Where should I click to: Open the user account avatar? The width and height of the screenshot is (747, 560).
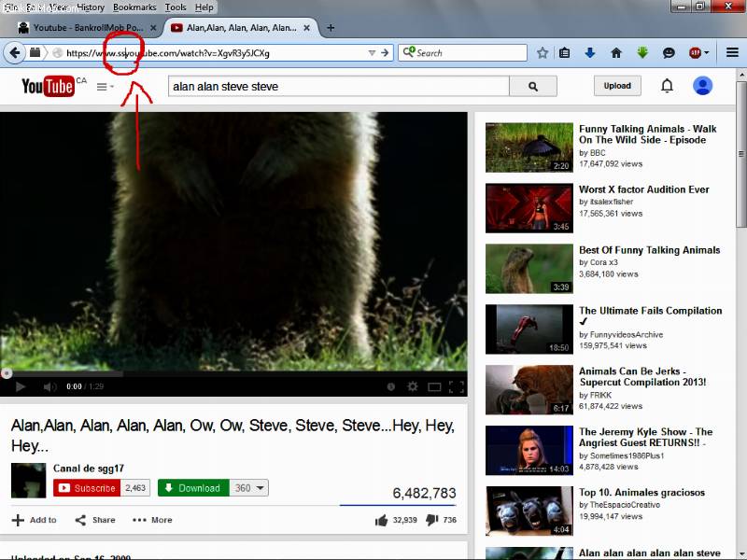pyautogui.click(x=702, y=86)
